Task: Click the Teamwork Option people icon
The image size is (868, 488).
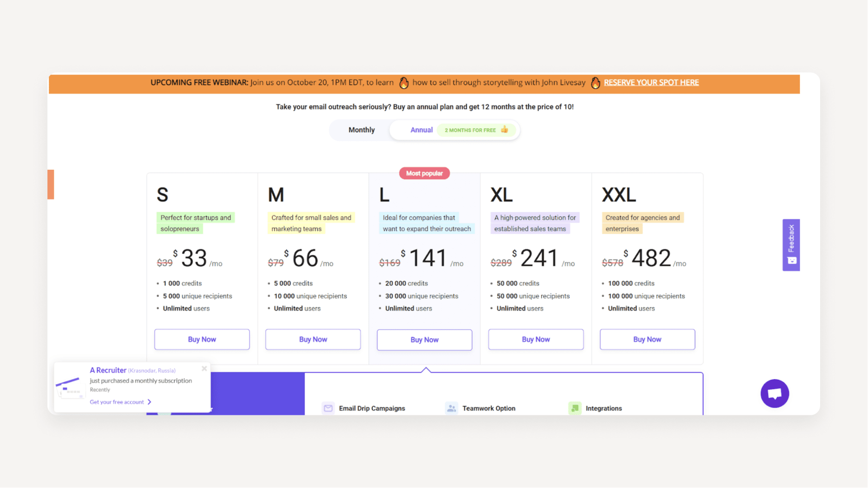Action: pyautogui.click(x=451, y=408)
